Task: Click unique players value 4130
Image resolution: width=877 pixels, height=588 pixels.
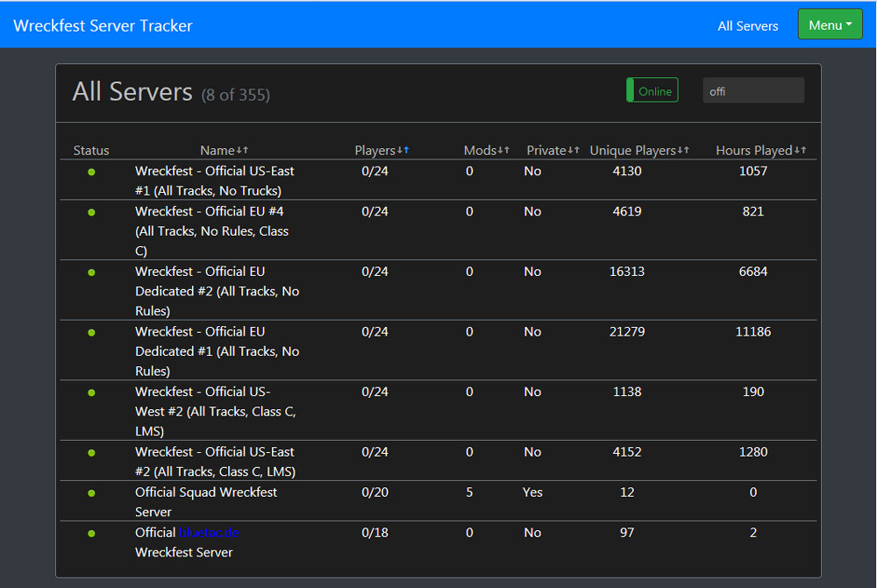Action: click(x=627, y=171)
